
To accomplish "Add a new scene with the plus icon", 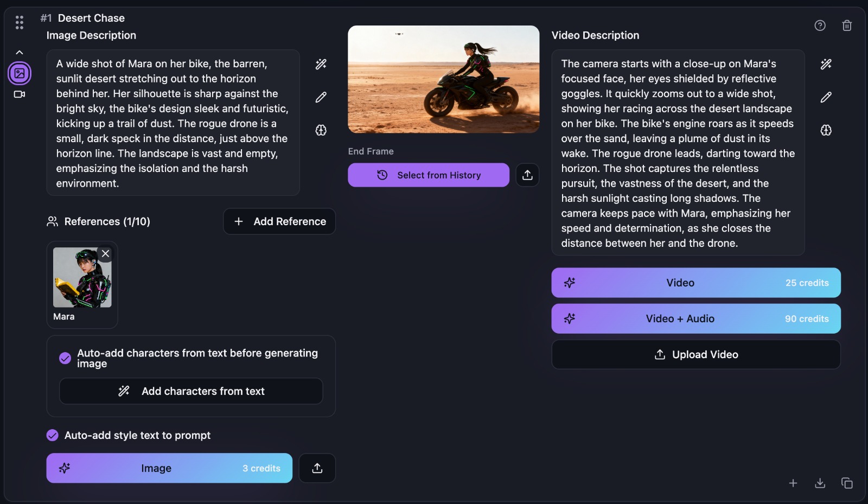I will point(793,483).
